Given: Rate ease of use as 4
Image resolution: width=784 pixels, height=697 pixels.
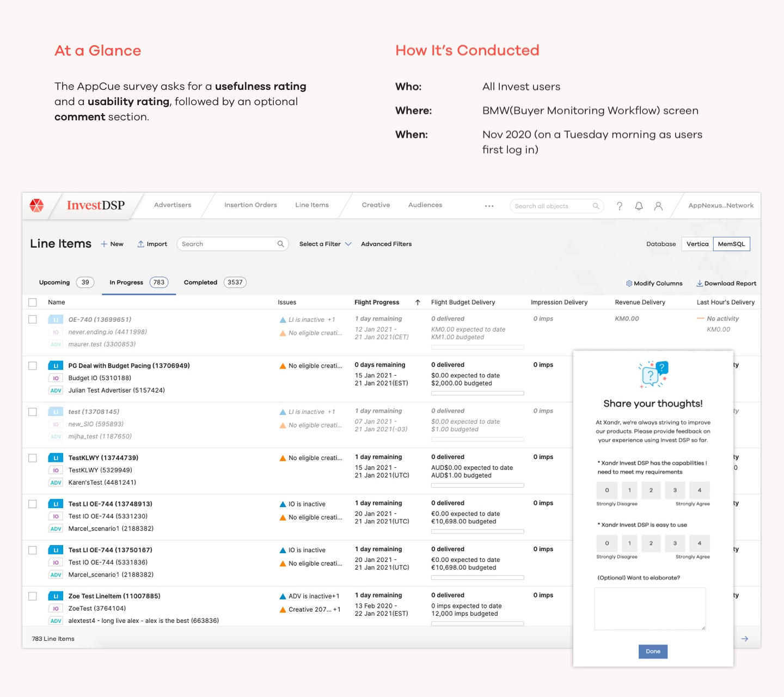Looking at the screenshot, I should pyautogui.click(x=699, y=543).
